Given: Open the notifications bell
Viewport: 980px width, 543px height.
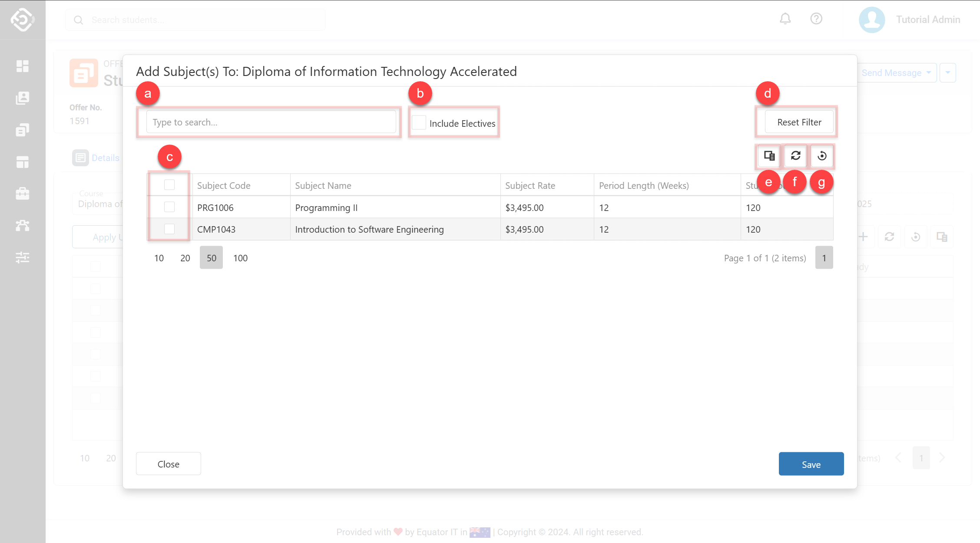Looking at the screenshot, I should [785, 19].
